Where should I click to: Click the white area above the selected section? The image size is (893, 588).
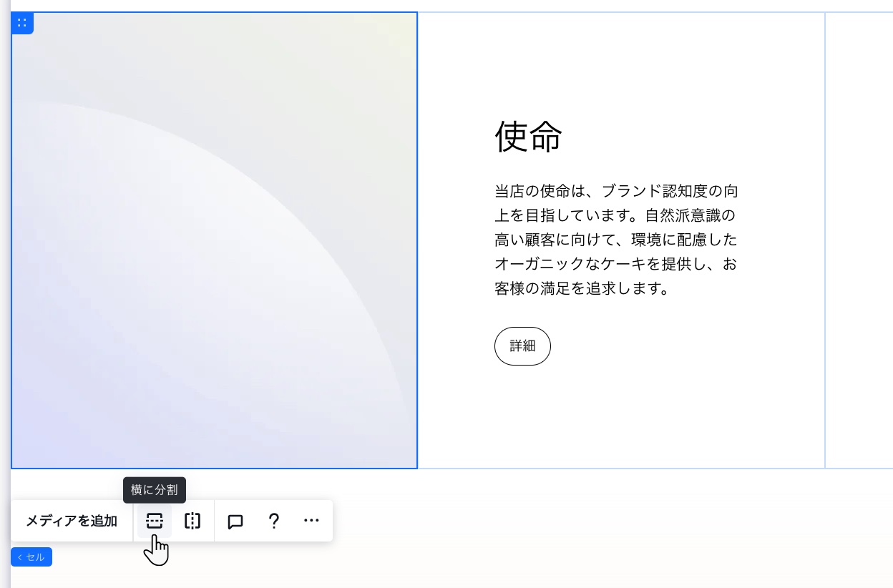click(501, 4)
